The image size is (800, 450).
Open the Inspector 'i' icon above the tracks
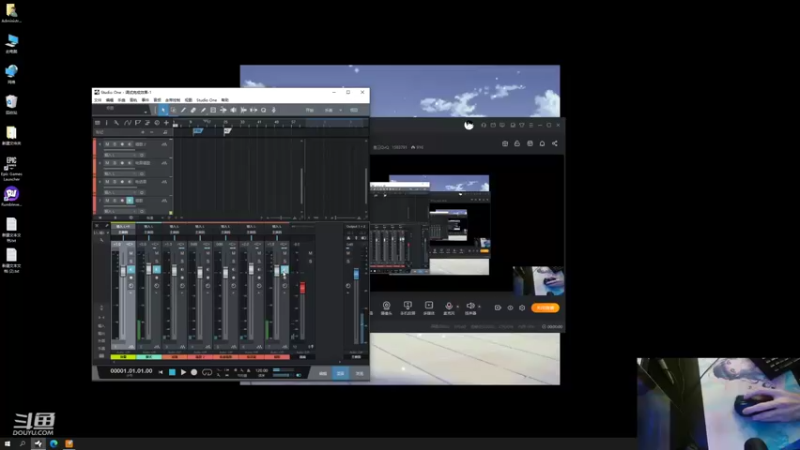107,122
